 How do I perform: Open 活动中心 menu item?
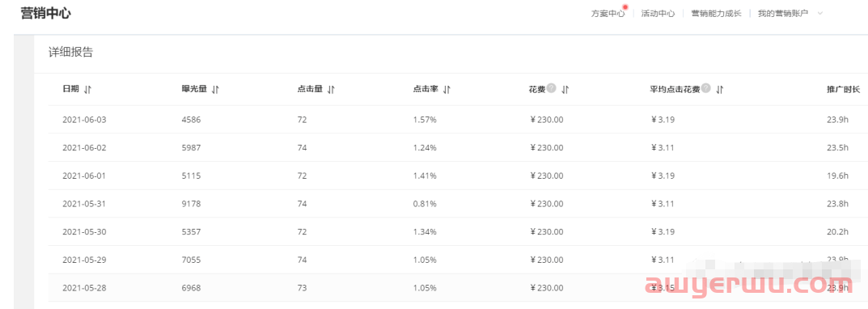pyautogui.click(x=658, y=14)
